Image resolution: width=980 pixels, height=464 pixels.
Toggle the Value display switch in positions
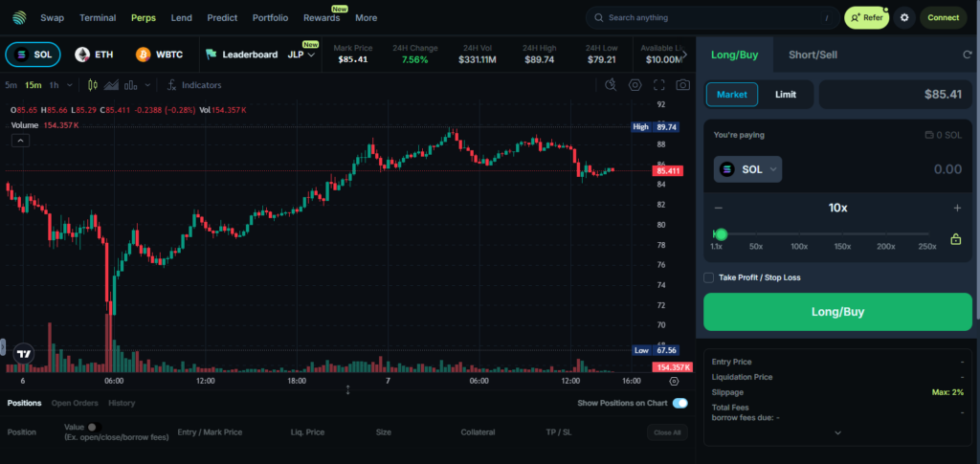click(x=92, y=427)
